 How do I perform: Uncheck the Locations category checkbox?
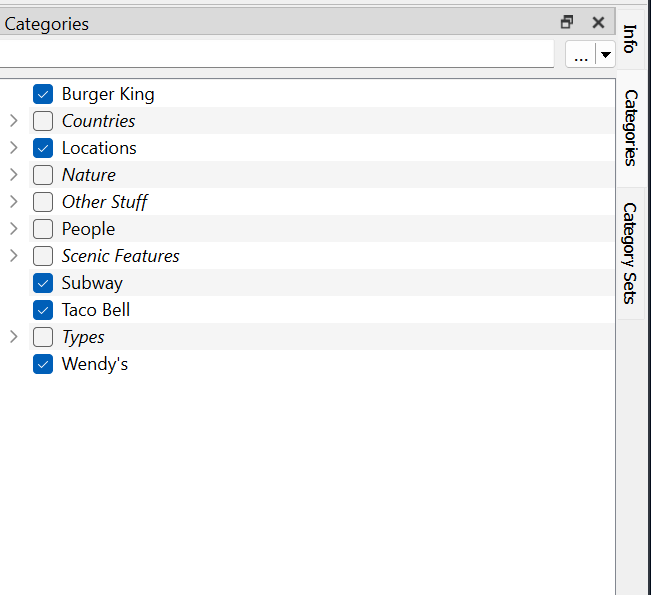tap(43, 148)
